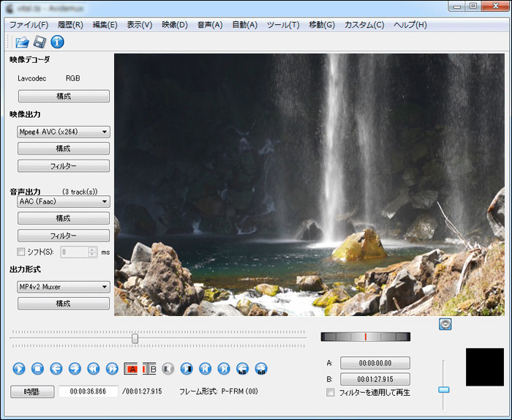
Task: Click the shift value stepper arrows
Action: coord(92,252)
